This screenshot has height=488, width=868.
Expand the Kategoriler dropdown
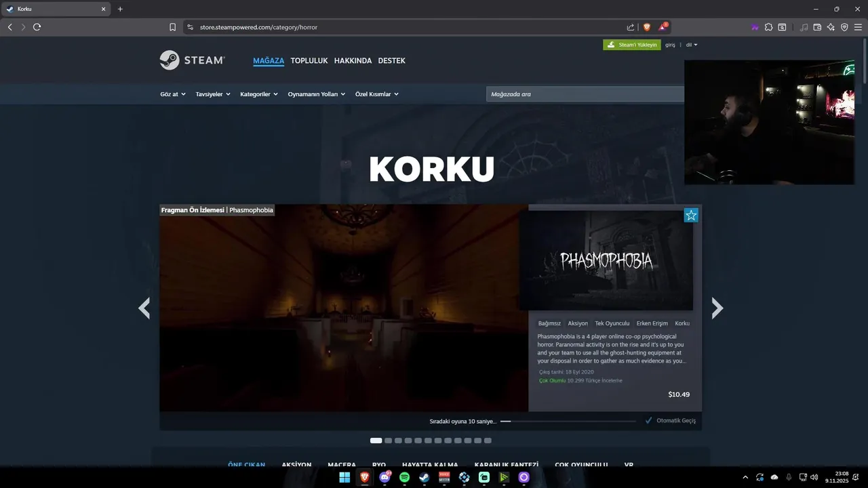click(x=259, y=94)
